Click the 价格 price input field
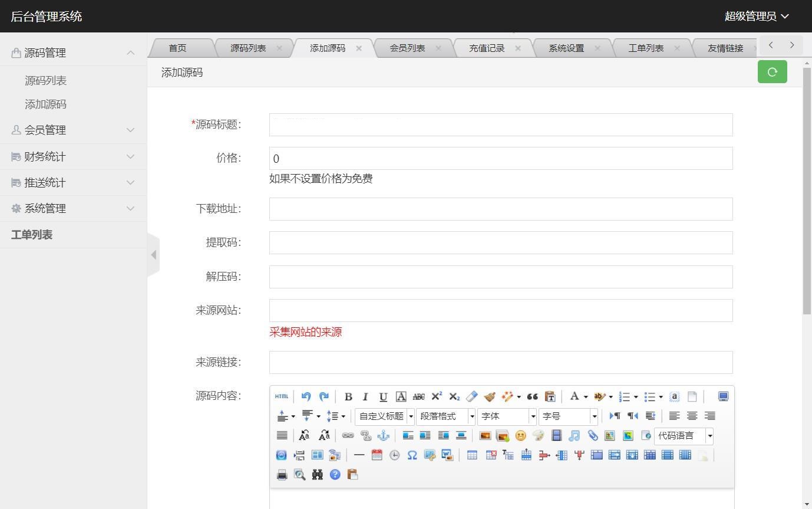Screen dimensions: 812x509 (500, 158)
